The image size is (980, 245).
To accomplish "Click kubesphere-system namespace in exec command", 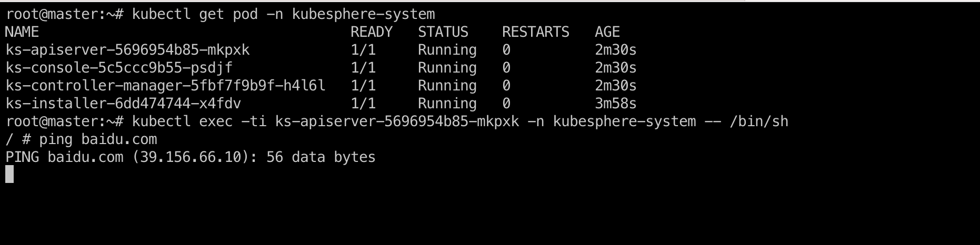I will (624, 121).
